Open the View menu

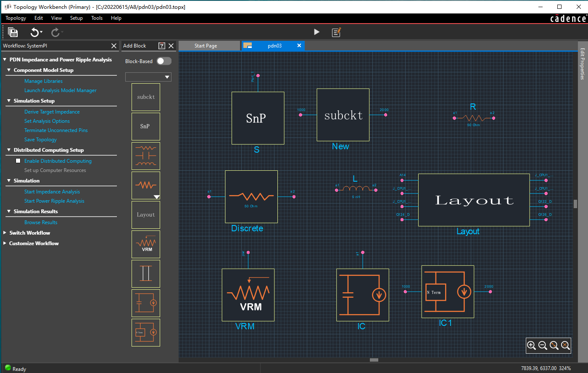56,18
